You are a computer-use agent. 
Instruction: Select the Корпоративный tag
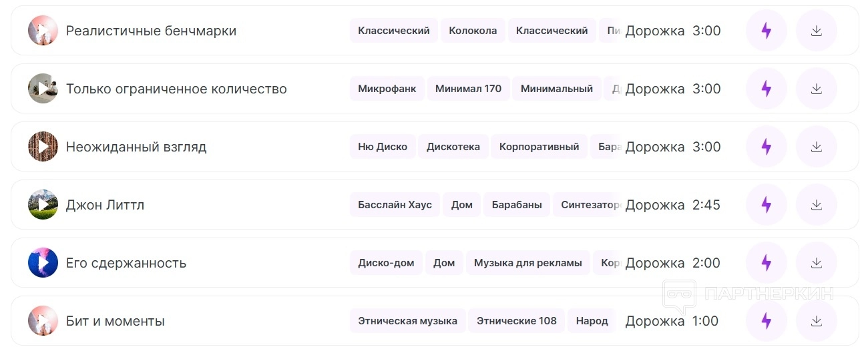(539, 147)
